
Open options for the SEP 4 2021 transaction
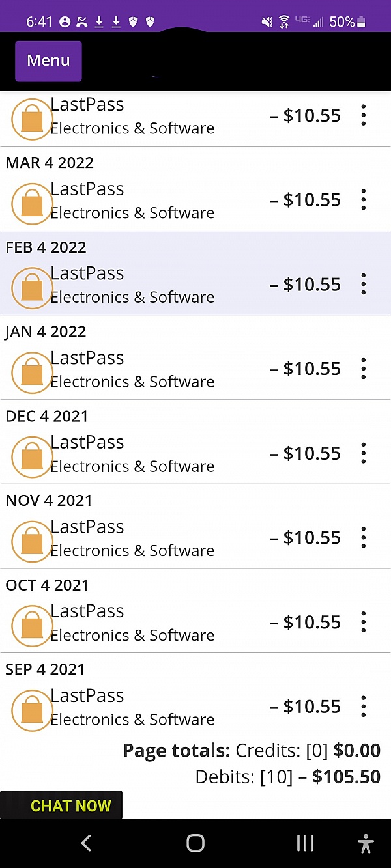point(363,707)
